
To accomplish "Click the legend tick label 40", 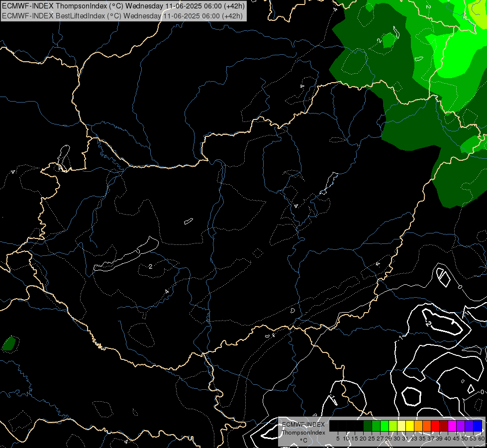I will (x=448, y=439).
